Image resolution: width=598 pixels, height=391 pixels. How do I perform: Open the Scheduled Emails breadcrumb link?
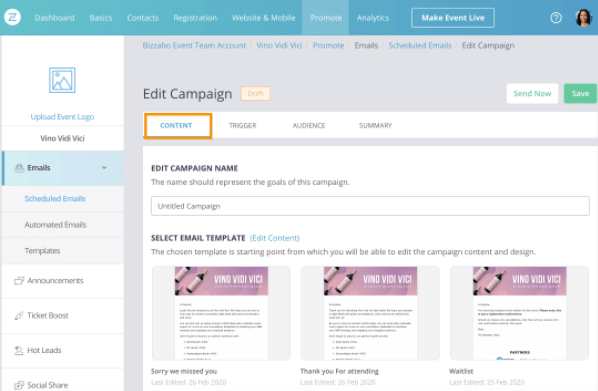pos(420,45)
